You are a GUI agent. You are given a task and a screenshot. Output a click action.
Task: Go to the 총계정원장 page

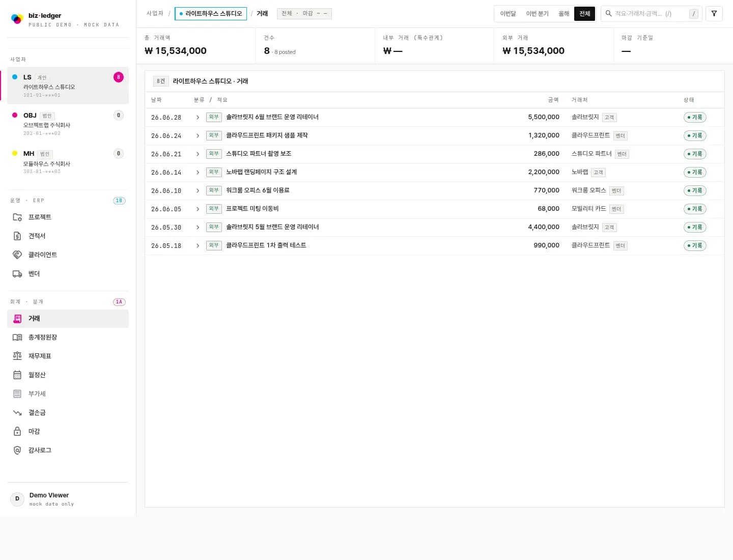click(68, 338)
